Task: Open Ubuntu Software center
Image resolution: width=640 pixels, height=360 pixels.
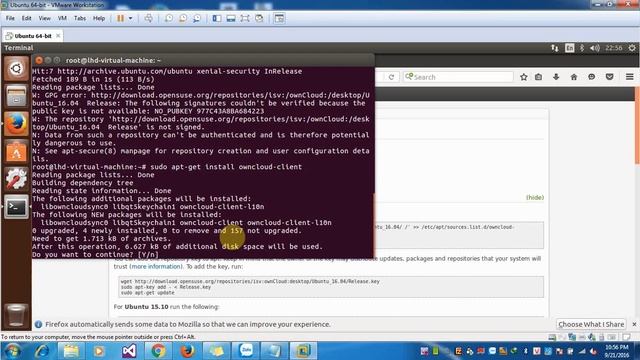Action: (x=16, y=151)
